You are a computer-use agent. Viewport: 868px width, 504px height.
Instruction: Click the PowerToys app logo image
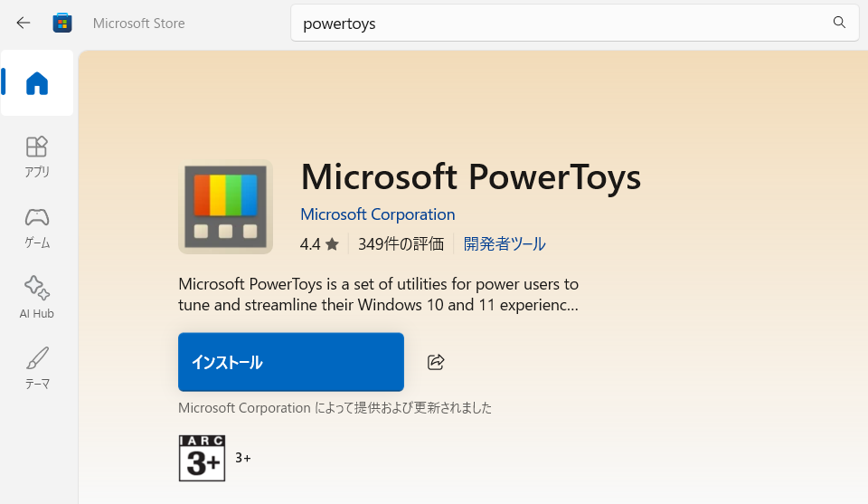pos(226,206)
